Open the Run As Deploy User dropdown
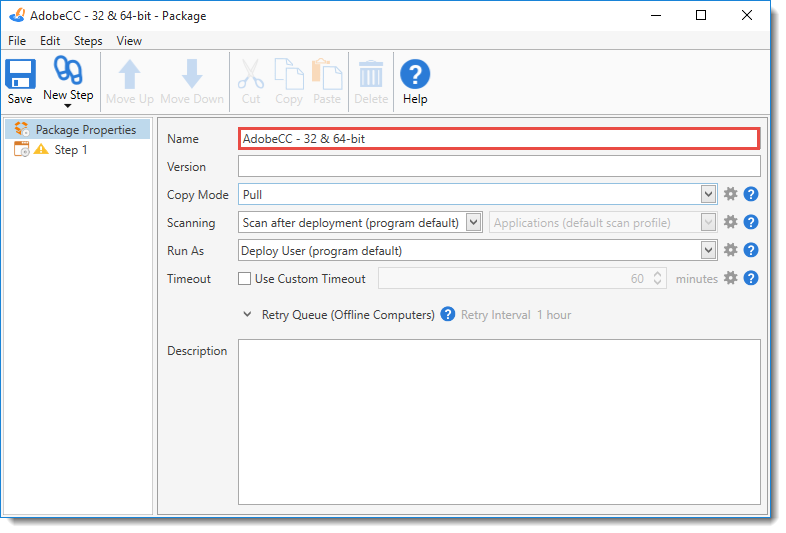Screen dimensions: 786x533 pyautogui.click(x=708, y=250)
